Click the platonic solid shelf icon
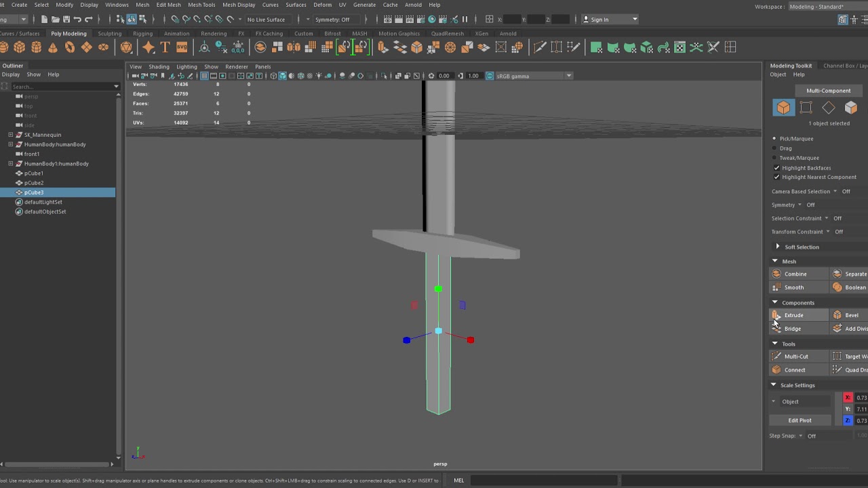Screen dimensions: 868x488 126,47
